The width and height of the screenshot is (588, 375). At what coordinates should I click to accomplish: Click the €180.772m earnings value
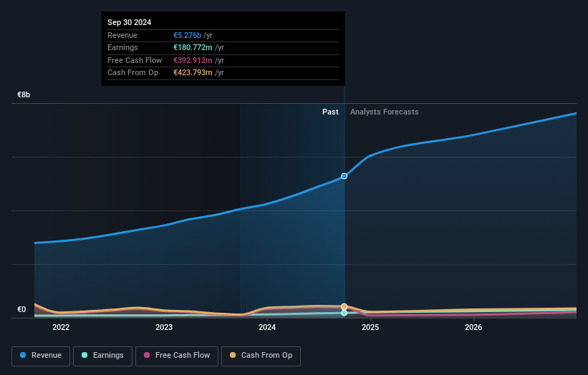(193, 47)
